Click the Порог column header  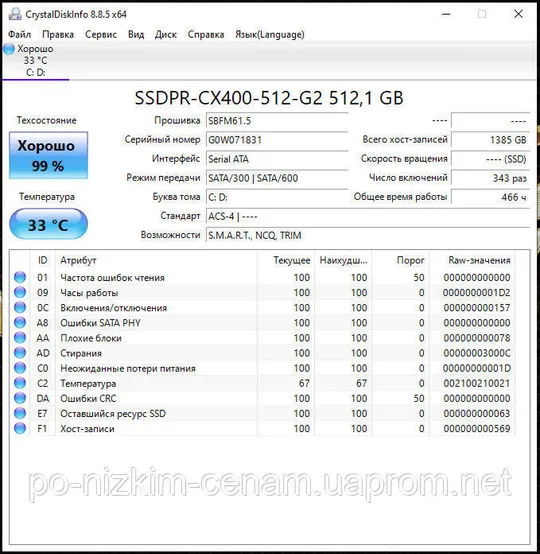click(x=400, y=260)
